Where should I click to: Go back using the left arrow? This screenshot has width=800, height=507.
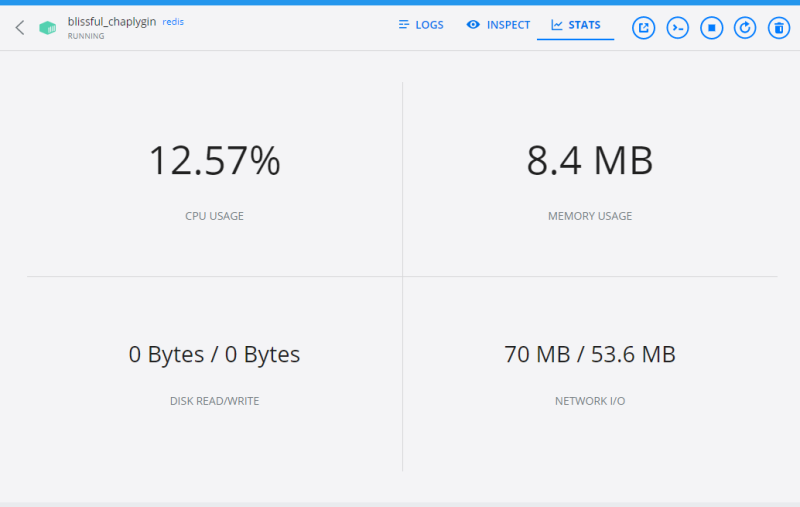(x=20, y=28)
